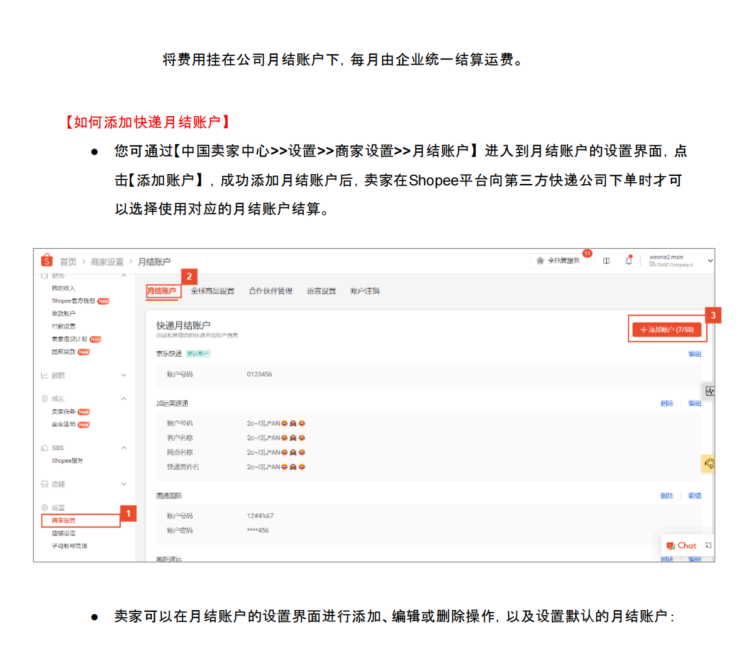
Task: Click the 账户密码 field label
Action: (x=180, y=530)
